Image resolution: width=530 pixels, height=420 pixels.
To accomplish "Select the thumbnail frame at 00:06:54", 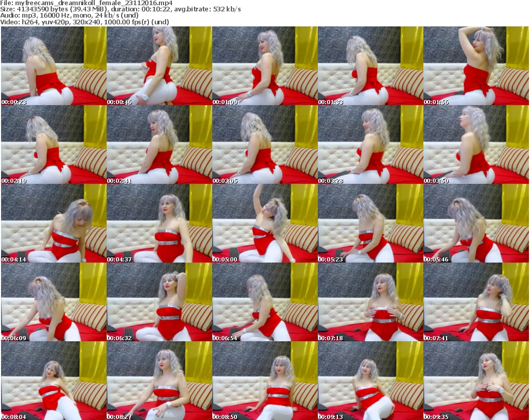I will click(265, 302).
